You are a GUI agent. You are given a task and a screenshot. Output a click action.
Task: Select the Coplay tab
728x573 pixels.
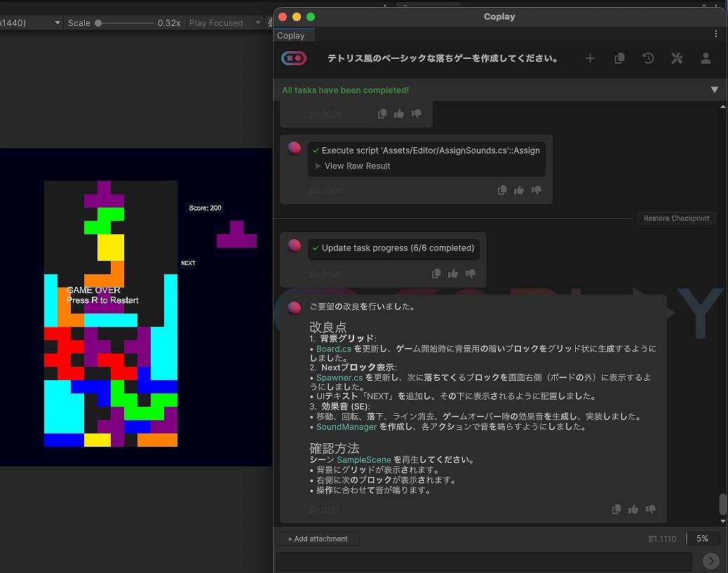[291, 36]
